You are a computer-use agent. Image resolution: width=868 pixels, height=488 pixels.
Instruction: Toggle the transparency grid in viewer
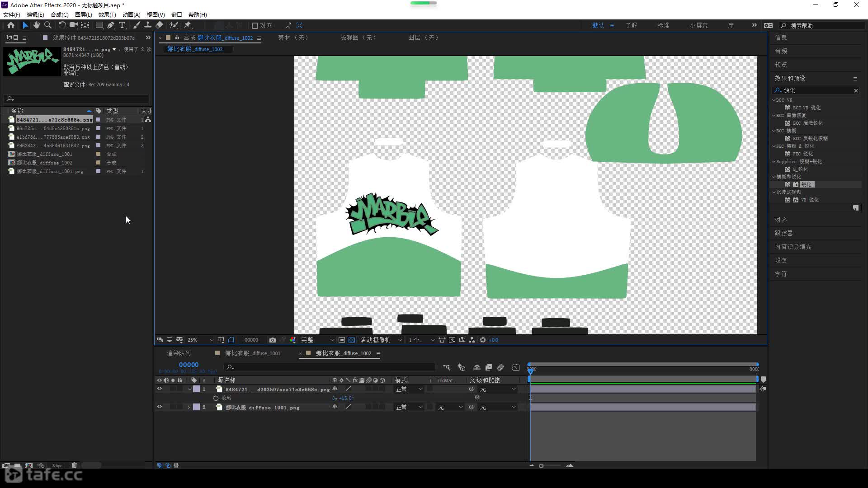click(352, 340)
